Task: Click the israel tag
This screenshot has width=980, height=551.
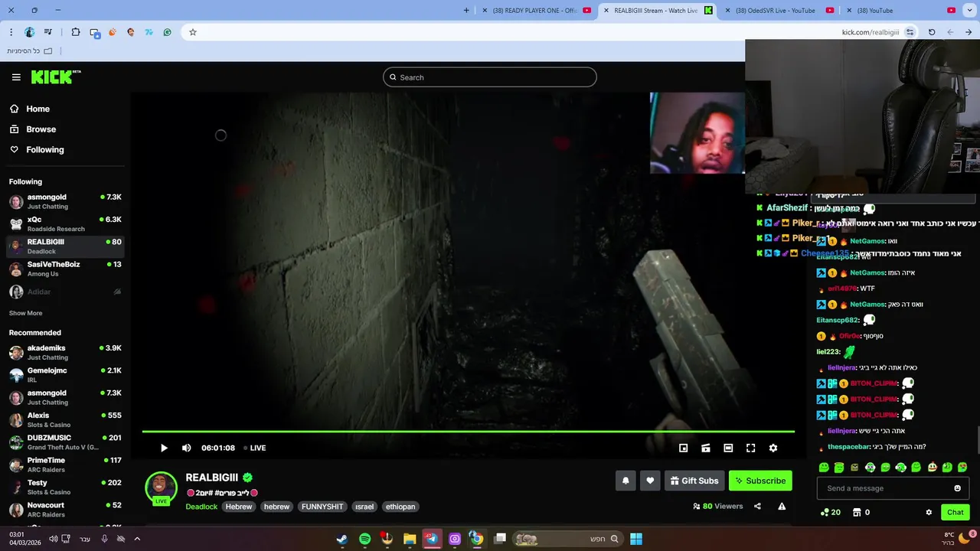Action: point(364,507)
